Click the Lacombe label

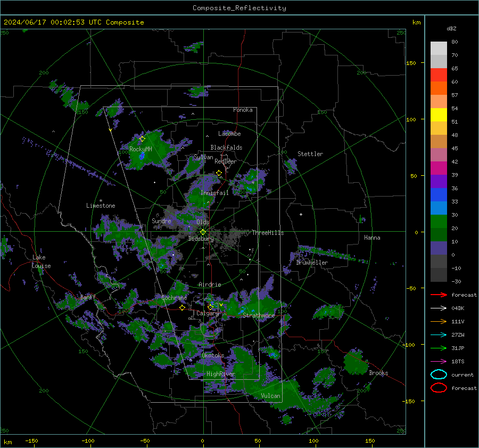[229, 134]
